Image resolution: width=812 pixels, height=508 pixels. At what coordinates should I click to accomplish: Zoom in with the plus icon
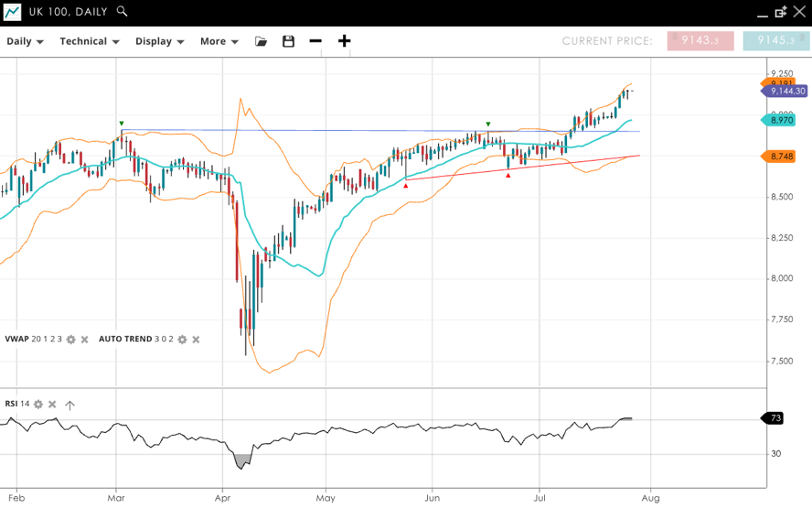click(x=344, y=41)
